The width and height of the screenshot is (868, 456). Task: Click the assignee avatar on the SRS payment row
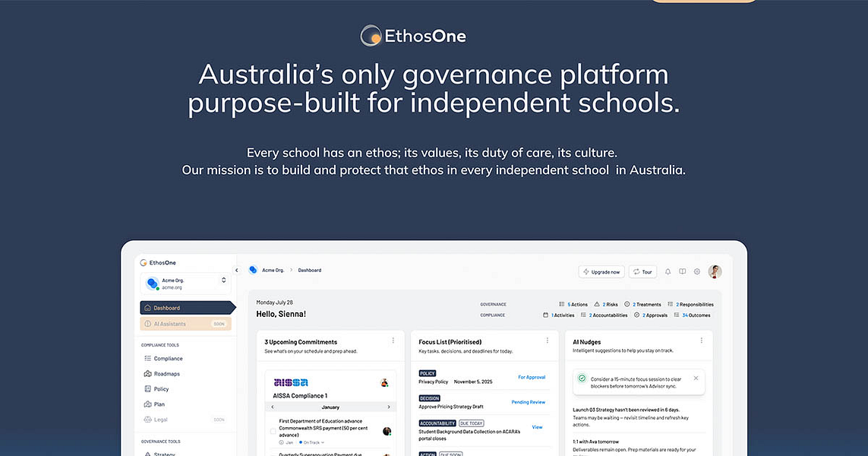point(387,431)
